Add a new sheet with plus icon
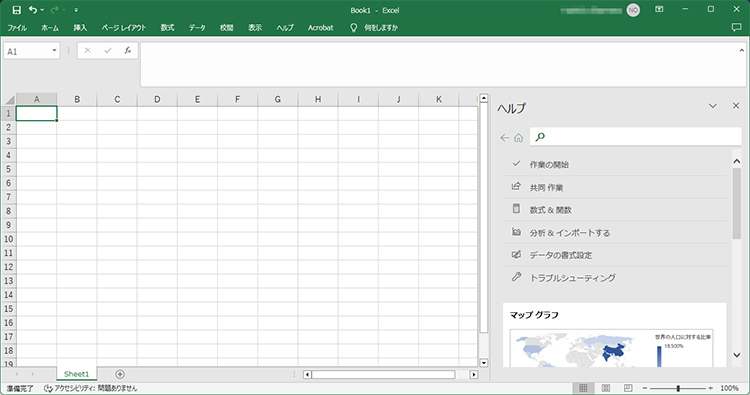 click(120, 374)
